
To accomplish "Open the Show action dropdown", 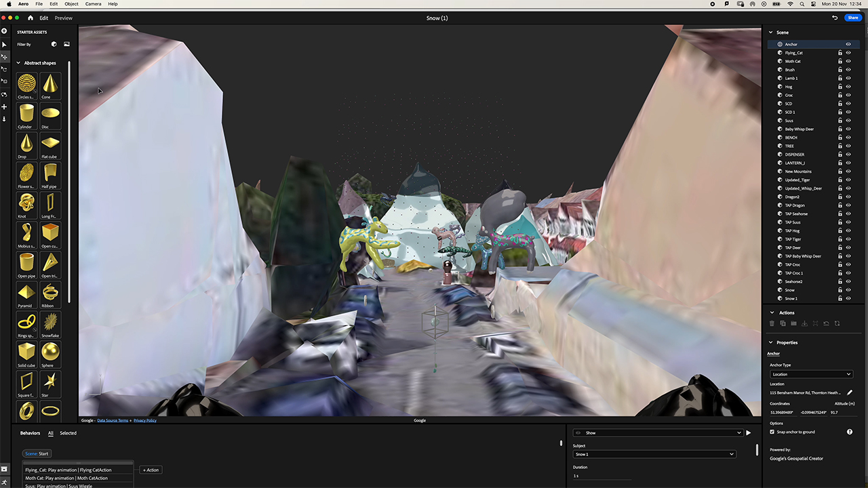I will point(657,432).
